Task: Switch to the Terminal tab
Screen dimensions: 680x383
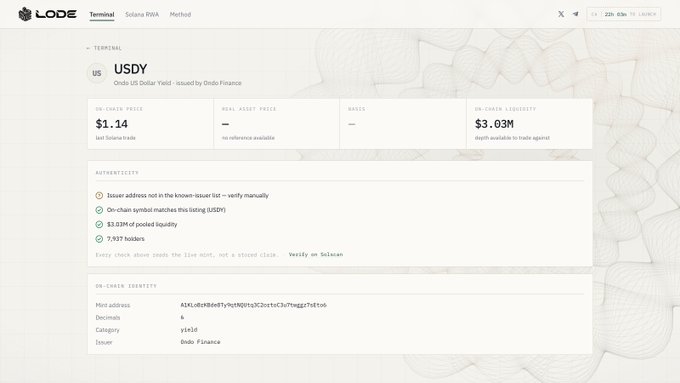Action: [102, 14]
